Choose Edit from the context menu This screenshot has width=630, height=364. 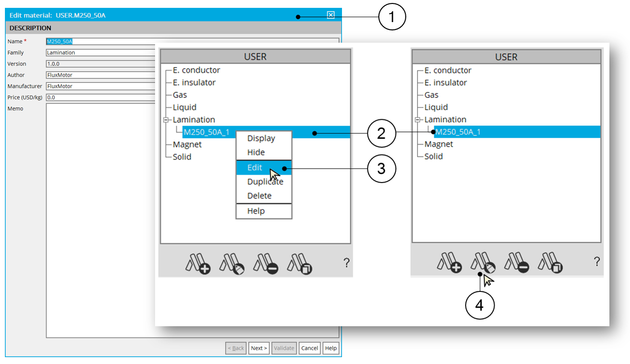[x=255, y=168]
